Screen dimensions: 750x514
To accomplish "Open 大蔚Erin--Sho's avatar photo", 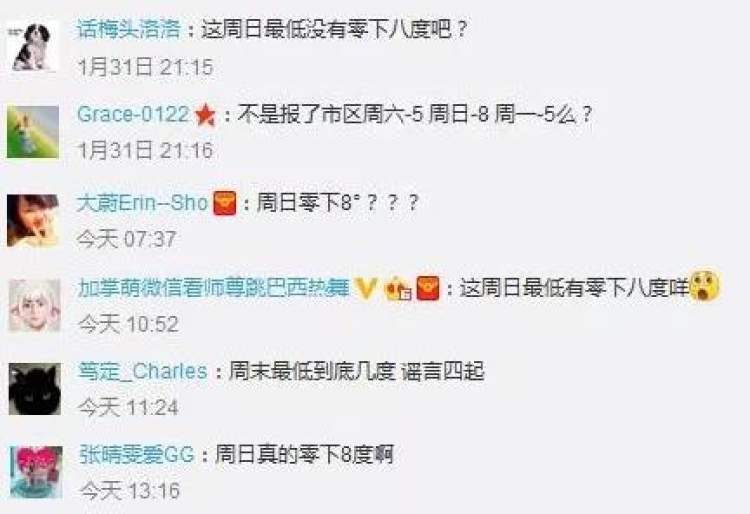I will pyautogui.click(x=33, y=220).
